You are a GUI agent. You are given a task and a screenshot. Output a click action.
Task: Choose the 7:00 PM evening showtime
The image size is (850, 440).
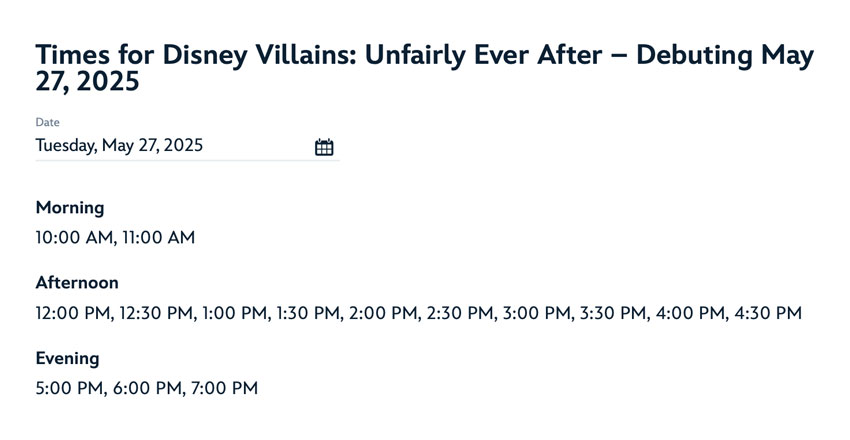pos(222,388)
